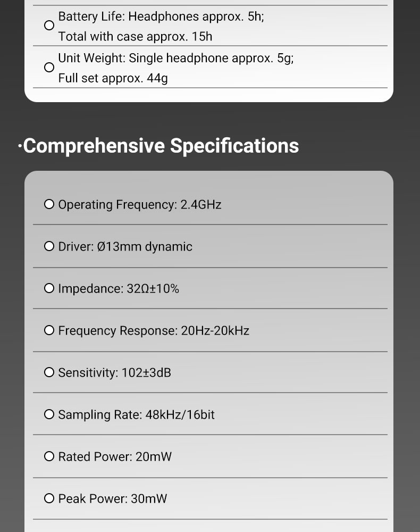The height and width of the screenshot is (532, 420).
Task: Click the circle icon next to Operating Frequency
Action: [49, 204]
